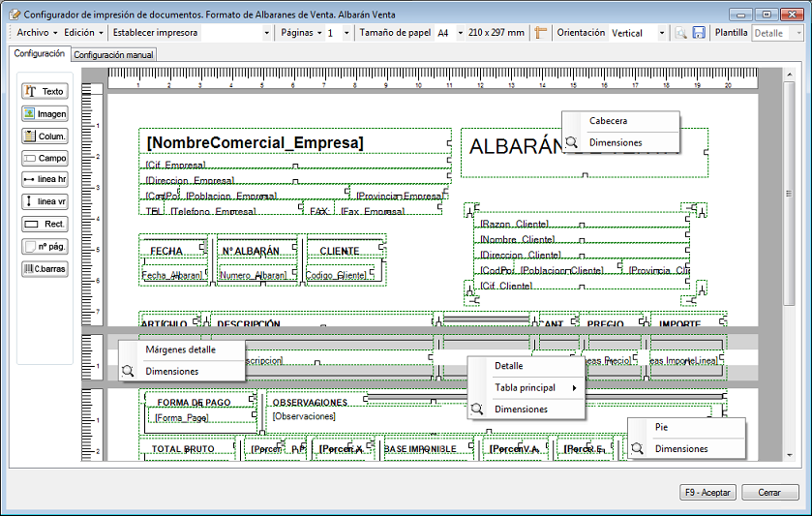Viewport: 812px width, 516px height.
Task: Select the vertical line tool
Action: point(45,202)
